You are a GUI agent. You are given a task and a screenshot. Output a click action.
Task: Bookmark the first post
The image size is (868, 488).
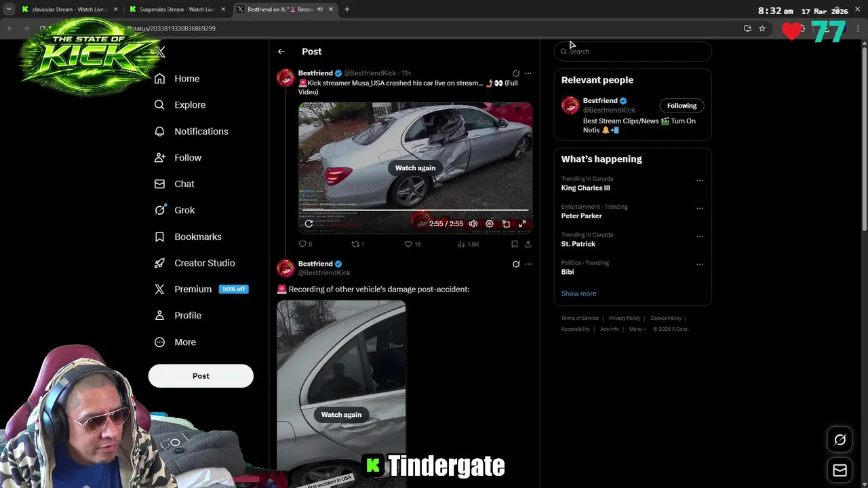click(514, 244)
